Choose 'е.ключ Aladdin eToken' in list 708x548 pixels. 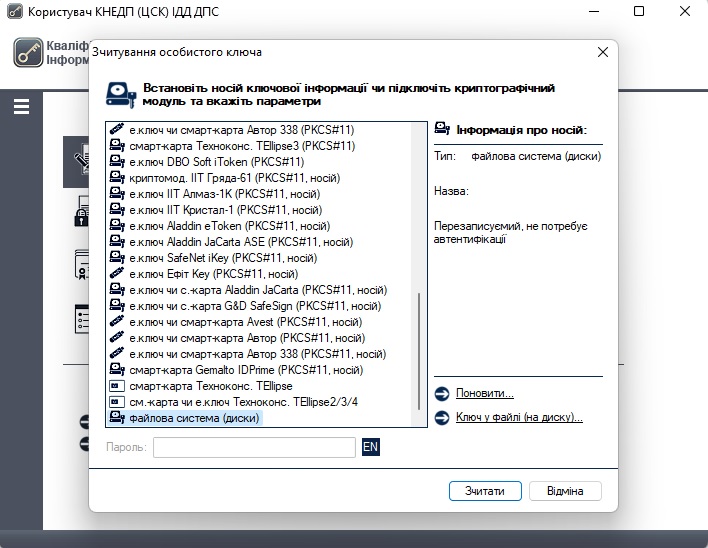220,226
